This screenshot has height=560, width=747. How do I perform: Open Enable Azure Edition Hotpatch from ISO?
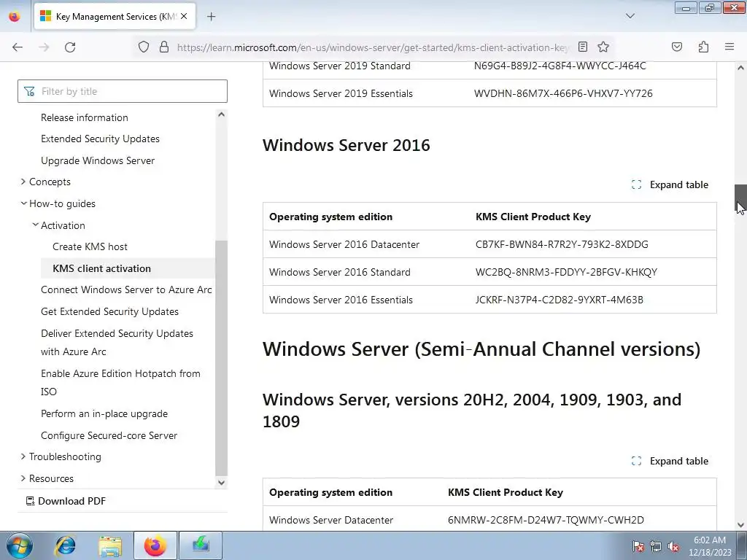[x=120, y=382]
